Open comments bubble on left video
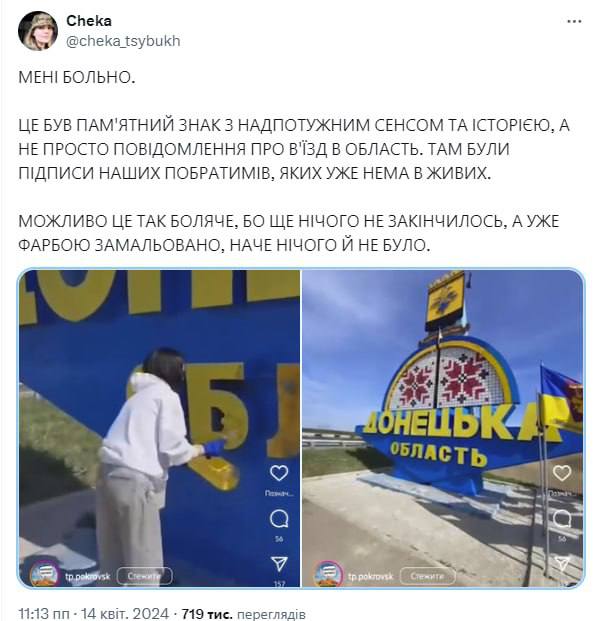This screenshot has width=597, height=621. pyautogui.click(x=279, y=519)
